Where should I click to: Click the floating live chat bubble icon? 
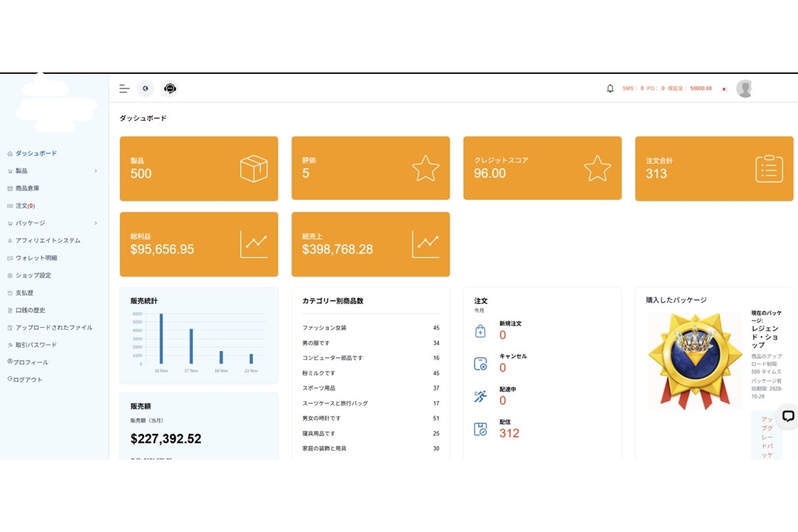click(788, 416)
